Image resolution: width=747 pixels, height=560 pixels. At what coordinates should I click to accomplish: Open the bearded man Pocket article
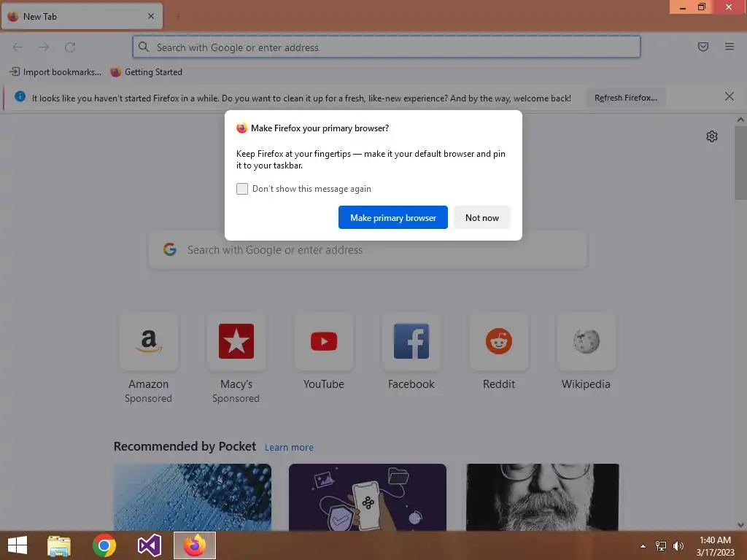point(543,497)
